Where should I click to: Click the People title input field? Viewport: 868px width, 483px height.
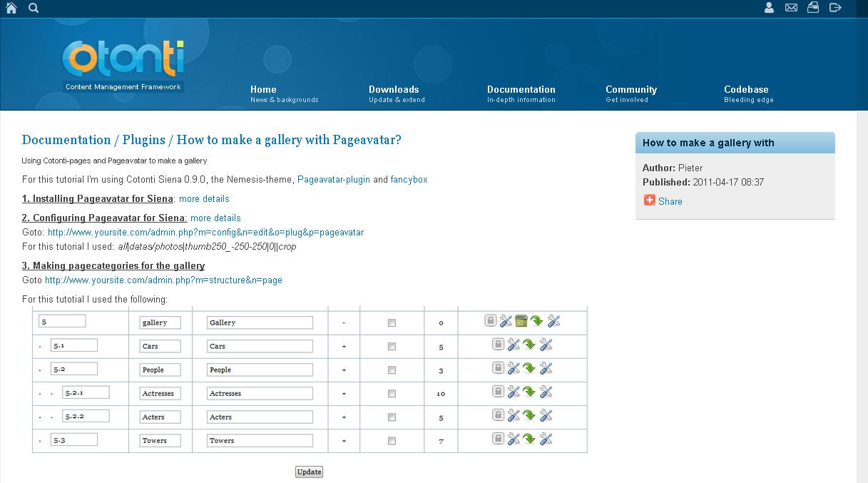tap(260, 370)
